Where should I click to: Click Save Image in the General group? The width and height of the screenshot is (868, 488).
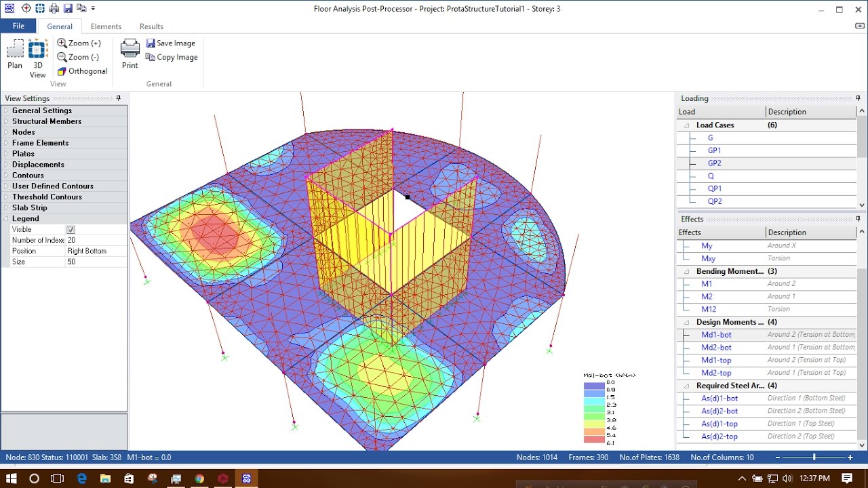pyautogui.click(x=172, y=43)
